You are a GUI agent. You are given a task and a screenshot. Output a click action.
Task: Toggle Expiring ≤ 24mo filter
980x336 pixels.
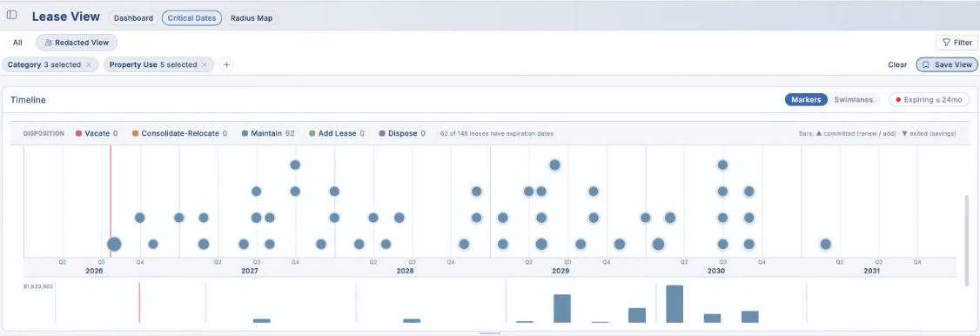coord(929,100)
